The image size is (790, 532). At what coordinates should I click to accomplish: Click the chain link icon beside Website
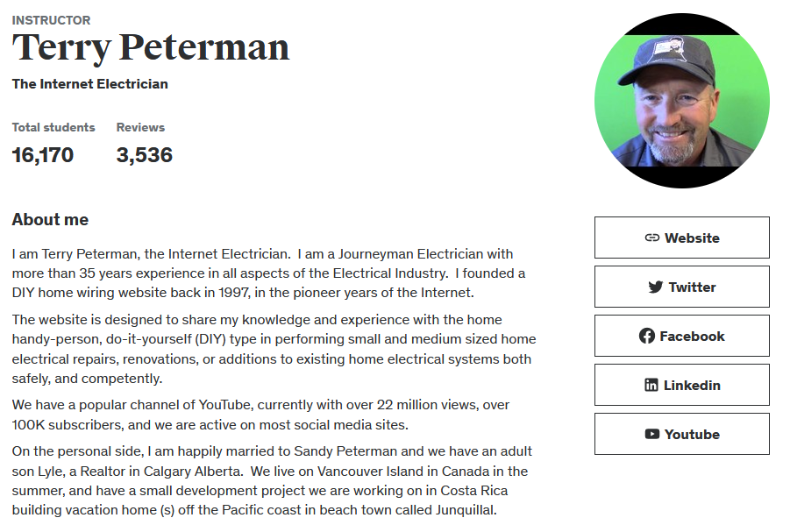click(x=652, y=238)
